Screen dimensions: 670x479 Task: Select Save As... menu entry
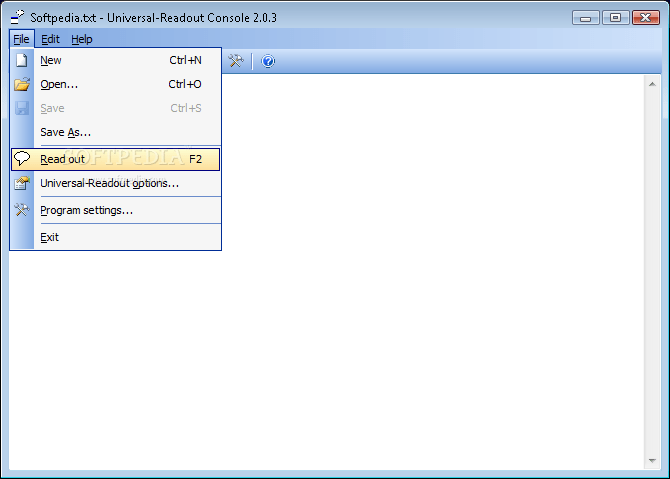pos(115,132)
